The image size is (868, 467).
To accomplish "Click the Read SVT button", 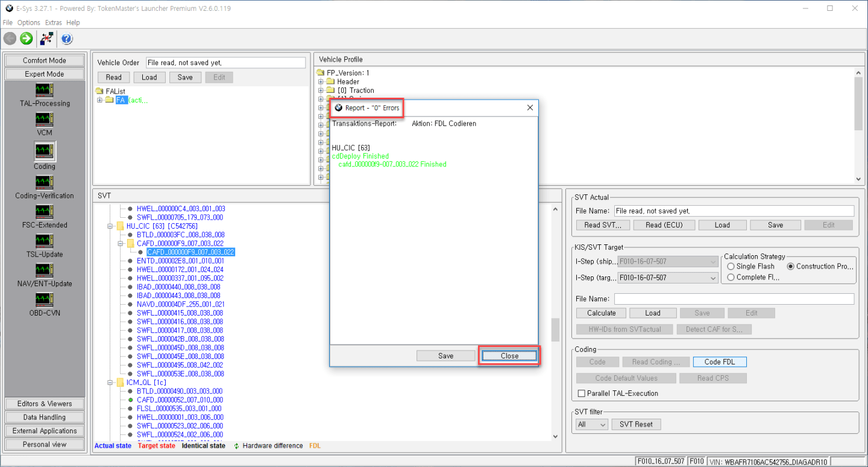I will click(603, 225).
